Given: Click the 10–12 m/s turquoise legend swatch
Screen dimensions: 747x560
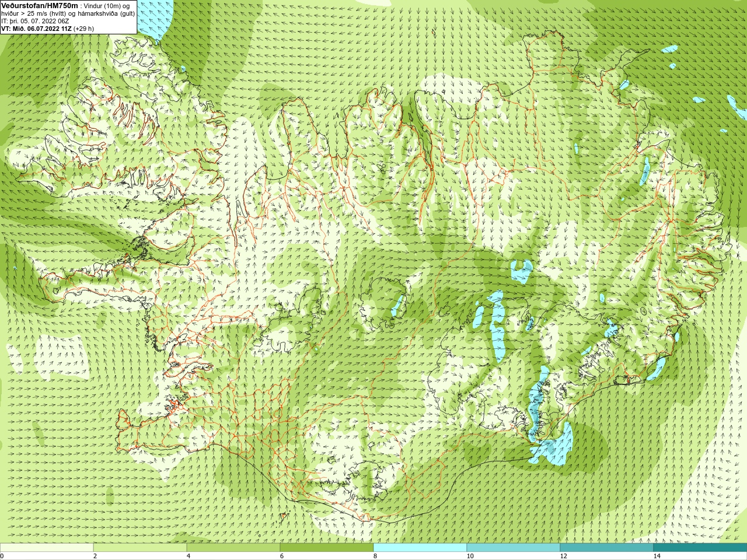Looking at the screenshot, I should coord(514,548).
